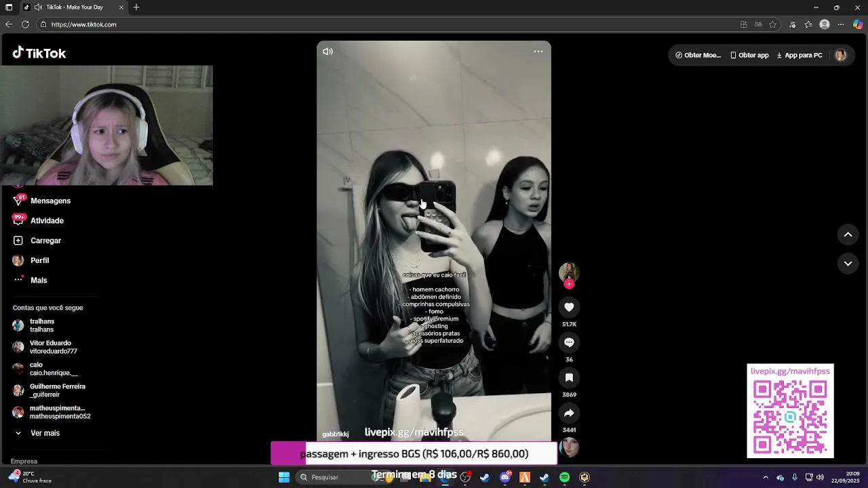Click the Atividade notification icon
868x488 pixels.
click(18, 220)
